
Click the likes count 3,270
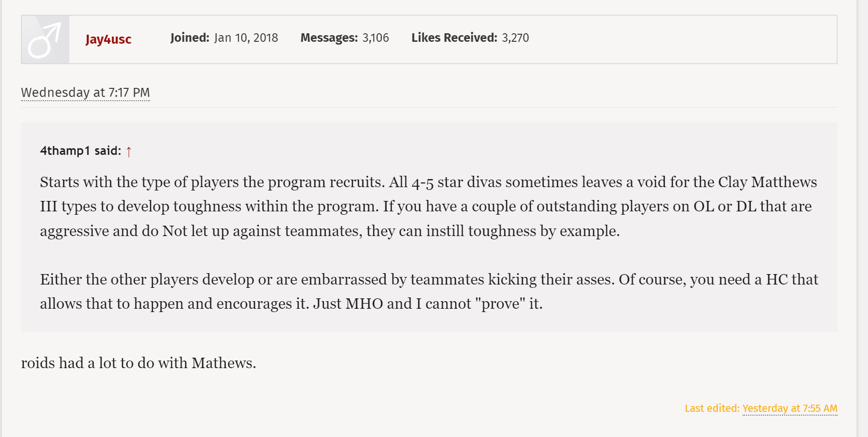click(515, 38)
